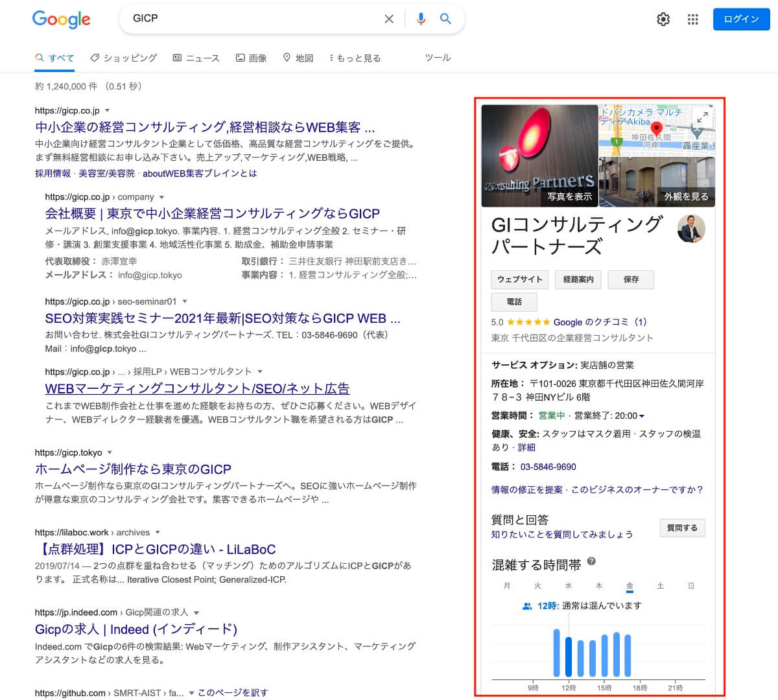Open result 【点群処理】ICPとGICPの違い

pyautogui.click(x=156, y=549)
